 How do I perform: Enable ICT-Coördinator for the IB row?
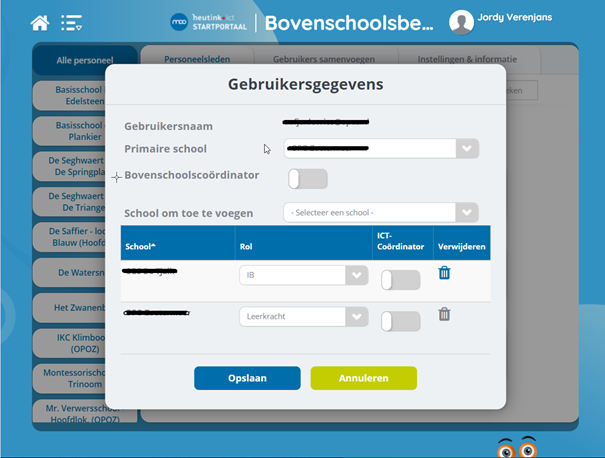(401, 280)
